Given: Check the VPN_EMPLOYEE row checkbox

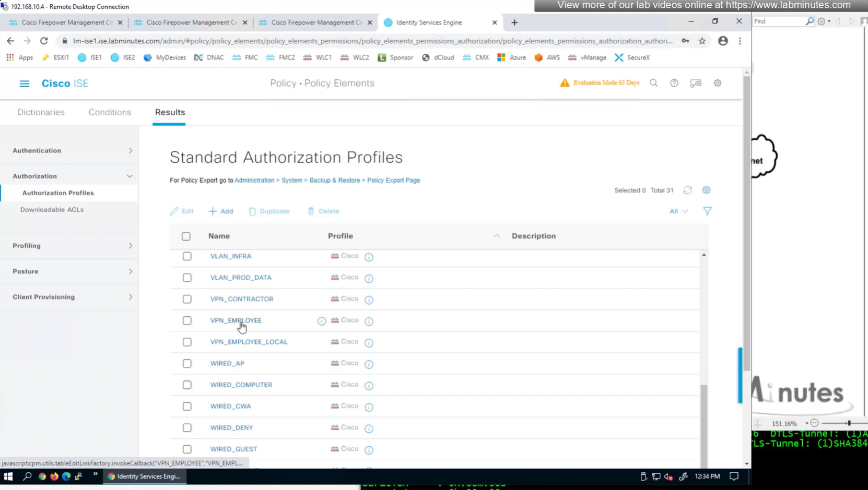Looking at the screenshot, I should (x=187, y=321).
